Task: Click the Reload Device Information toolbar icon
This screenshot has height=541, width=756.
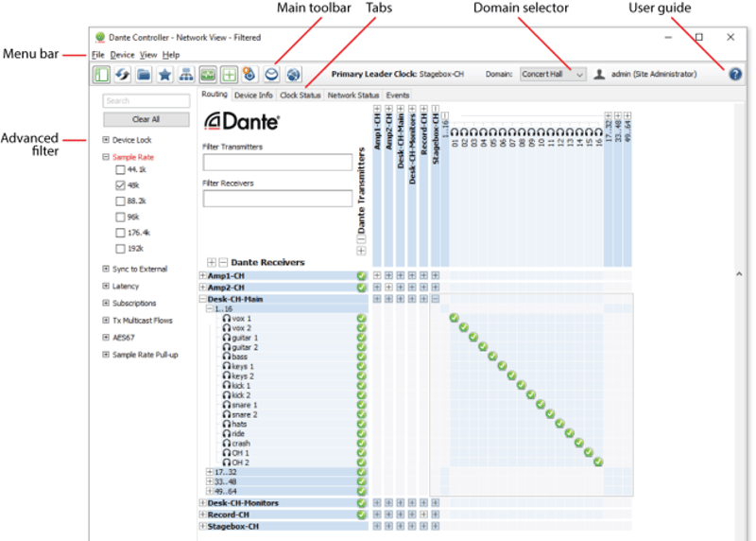Action: point(122,74)
